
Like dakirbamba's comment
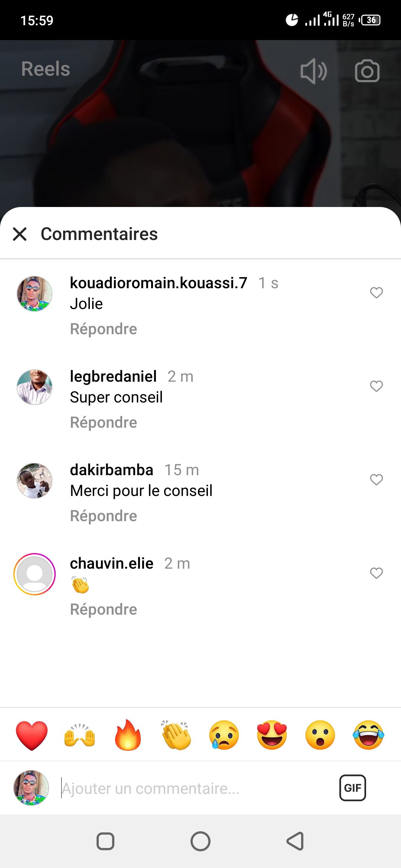pyautogui.click(x=376, y=480)
